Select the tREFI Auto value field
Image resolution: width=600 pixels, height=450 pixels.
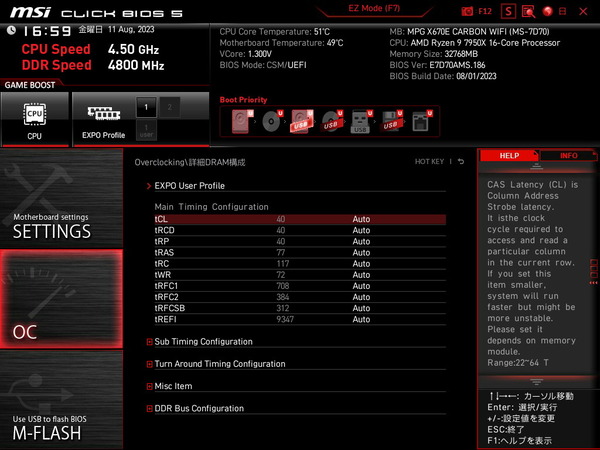(361, 319)
